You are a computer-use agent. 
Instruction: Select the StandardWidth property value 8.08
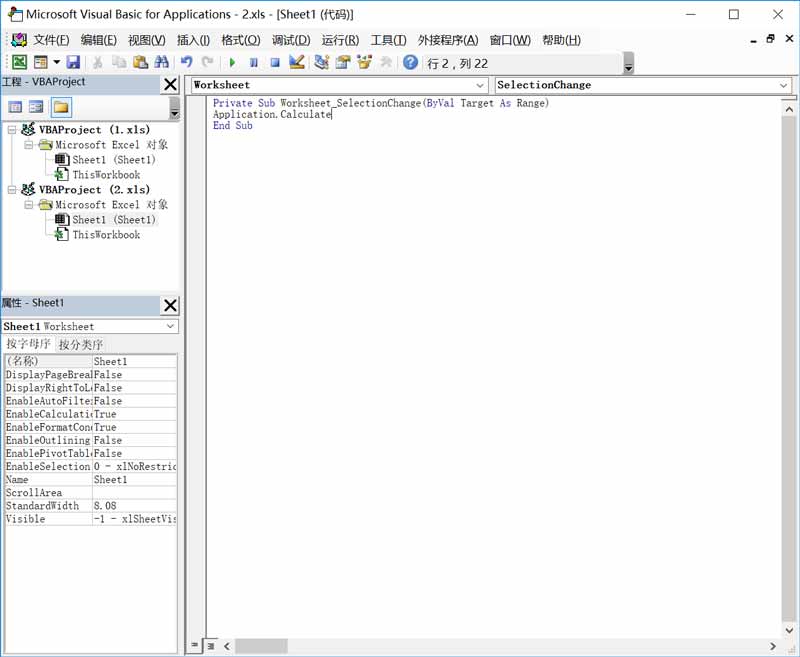(x=135, y=506)
